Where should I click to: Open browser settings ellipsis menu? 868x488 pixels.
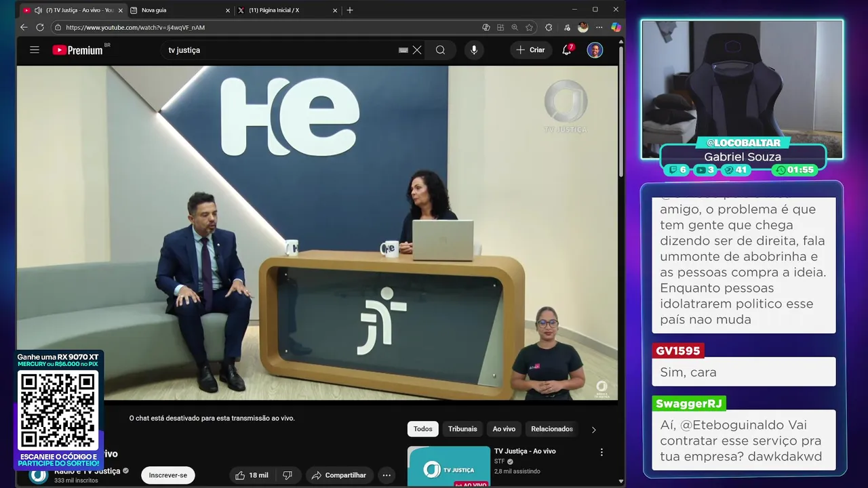[599, 27]
